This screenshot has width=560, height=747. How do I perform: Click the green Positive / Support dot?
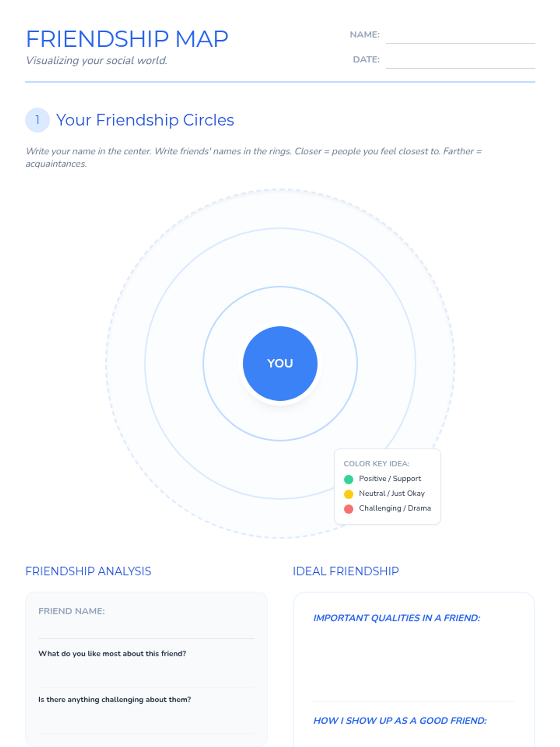[349, 479]
